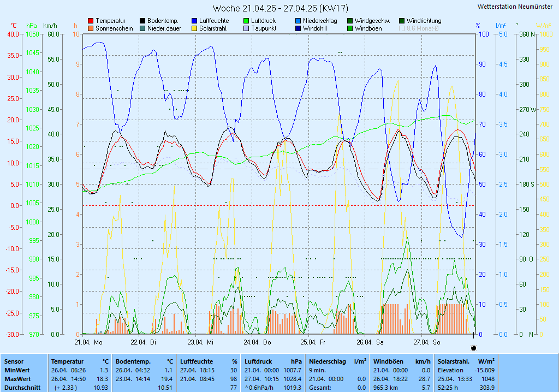Click the deviation value '(+ 2.33 )'
Image resolution: width=559 pixels, height=392 pixels.
click(66, 388)
